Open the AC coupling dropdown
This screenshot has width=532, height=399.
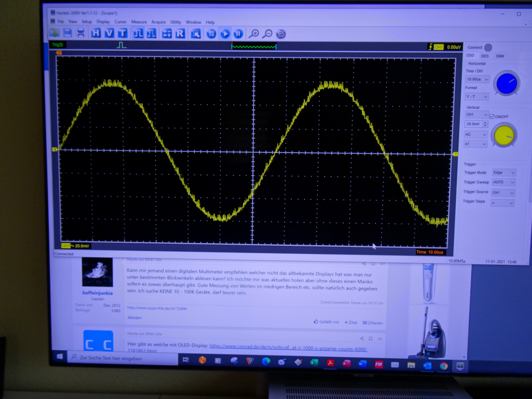click(x=485, y=135)
